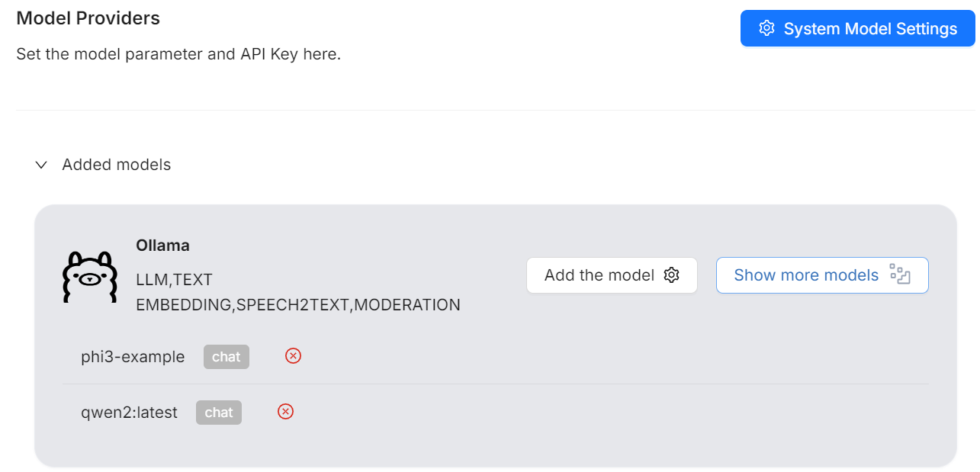Viewport: 980px width, 472px height.
Task: Click the EMBEDDING,SPEECH2TEXT,MODERATION text
Action: tap(298, 305)
